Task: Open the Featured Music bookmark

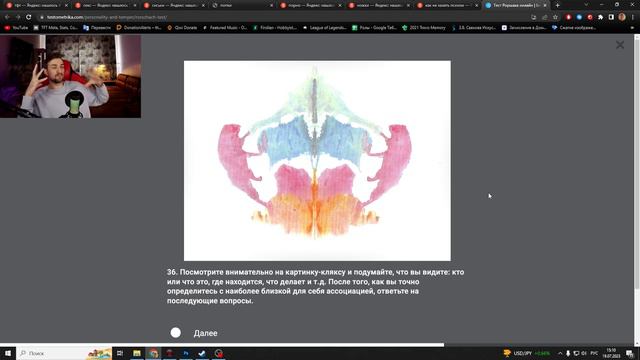Action: (x=224, y=28)
